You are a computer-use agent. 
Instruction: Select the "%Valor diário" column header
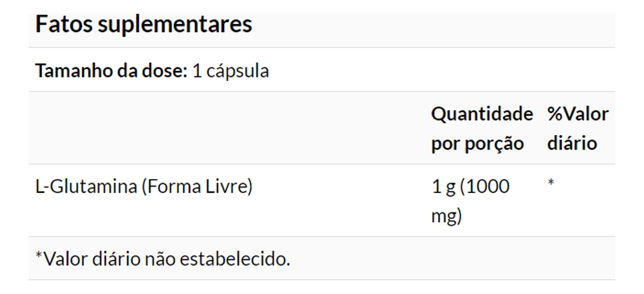(577, 128)
